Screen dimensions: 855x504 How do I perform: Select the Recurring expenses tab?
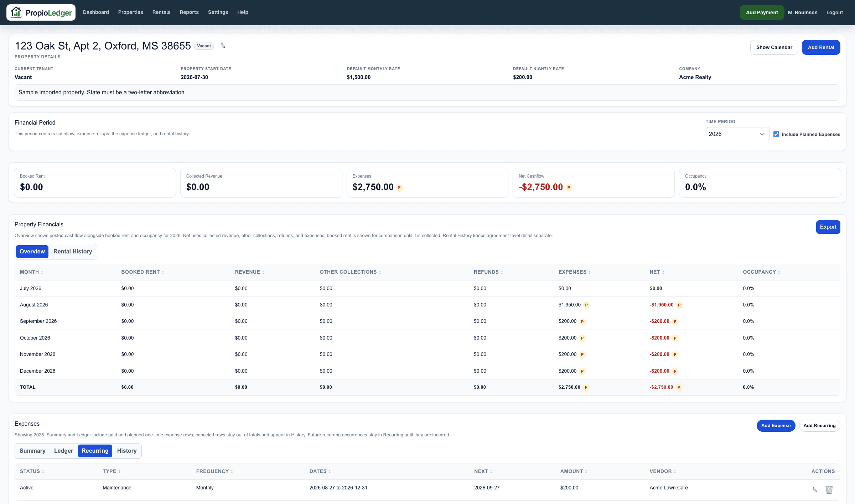[95, 451]
